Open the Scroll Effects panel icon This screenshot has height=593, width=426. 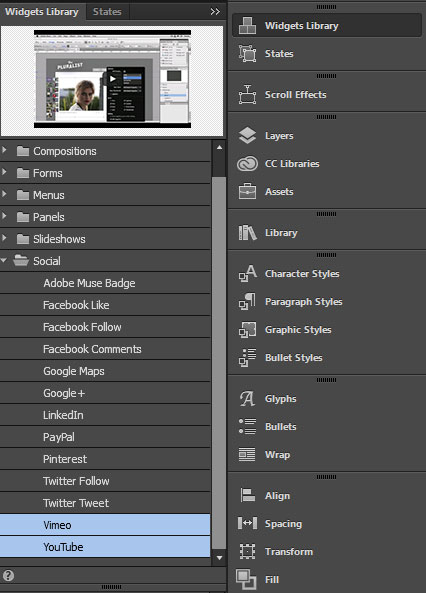(x=247, y=95)
